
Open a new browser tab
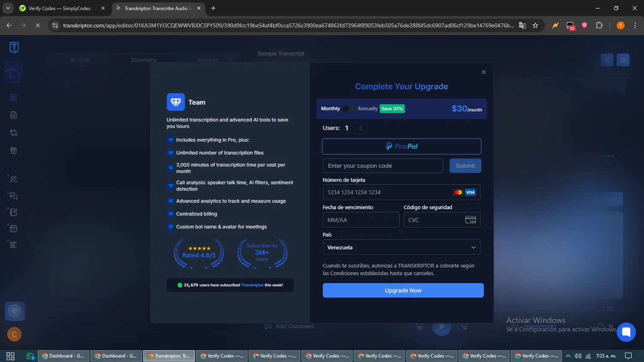(213, 8)
